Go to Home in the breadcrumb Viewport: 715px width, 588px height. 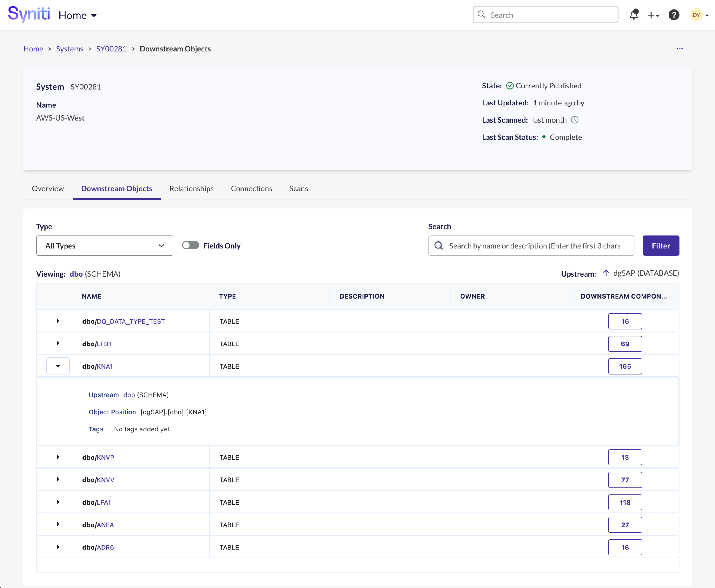point(33,49)
